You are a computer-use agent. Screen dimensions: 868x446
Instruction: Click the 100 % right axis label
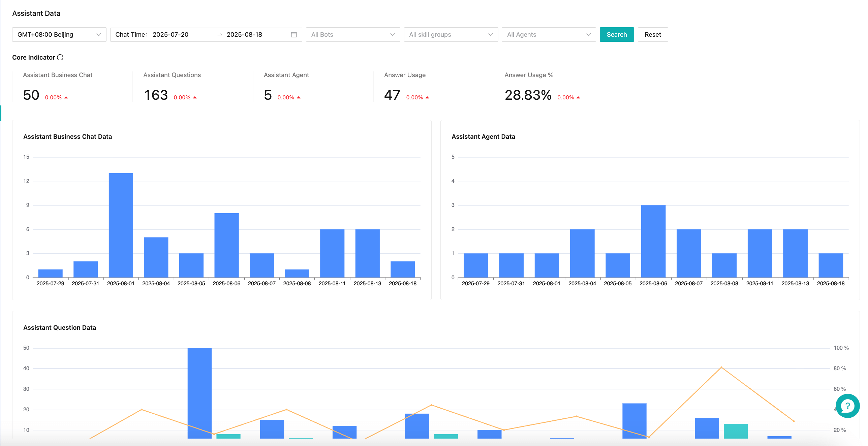pos(841,348)
